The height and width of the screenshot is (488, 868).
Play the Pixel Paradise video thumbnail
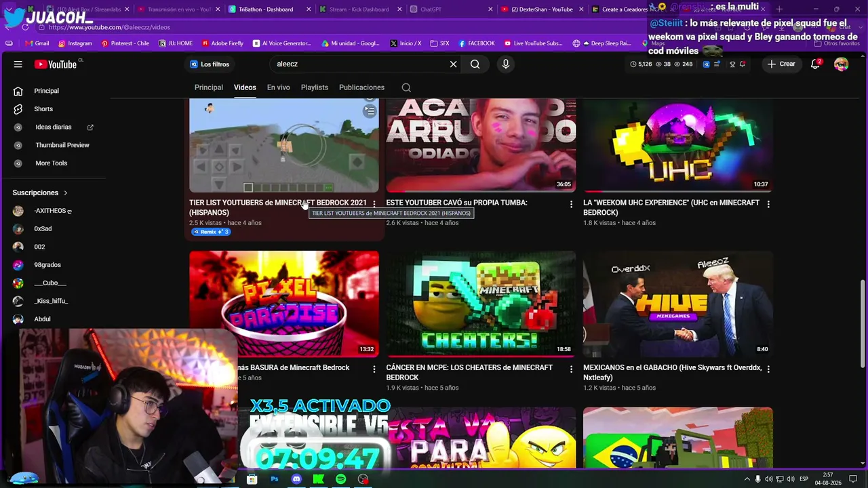pyautogui.click(x=284, y=304)
